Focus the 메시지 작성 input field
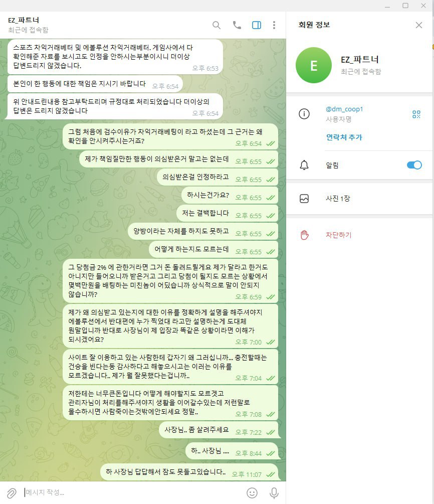The width and height of the screenshot is (434, 504). [132, 492]
